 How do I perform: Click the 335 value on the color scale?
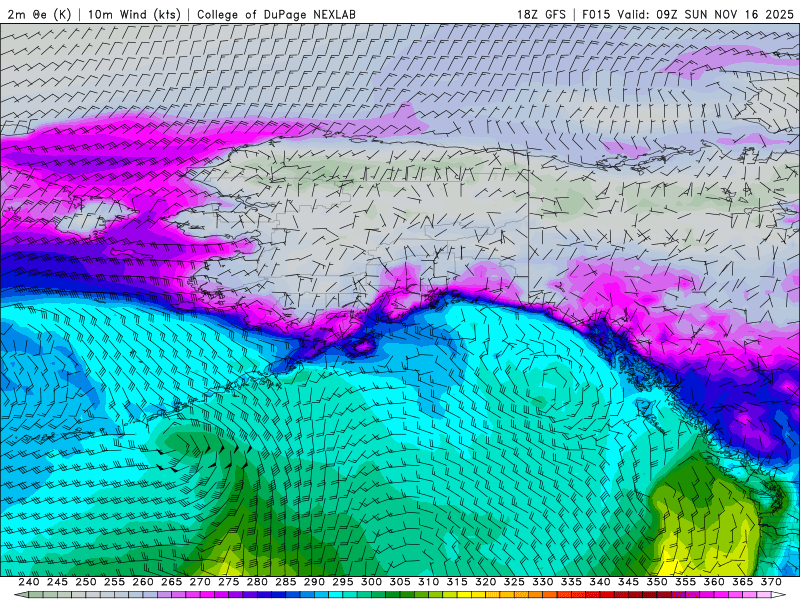571,582
